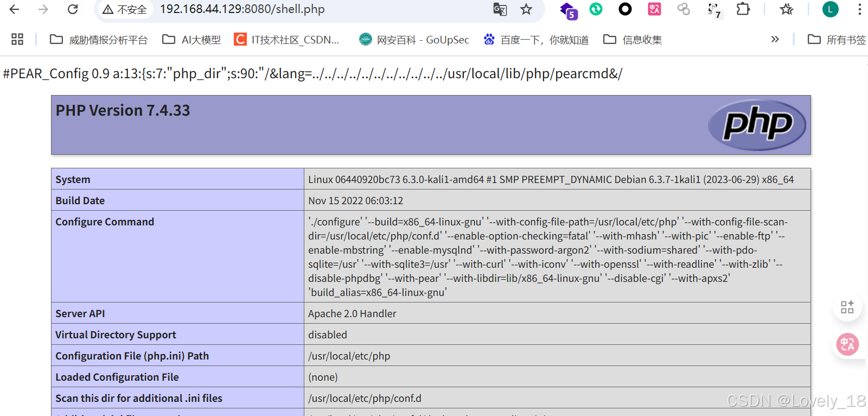
Task: Click the Scan this dir for additional .ini files label
Action: [139, 398]
